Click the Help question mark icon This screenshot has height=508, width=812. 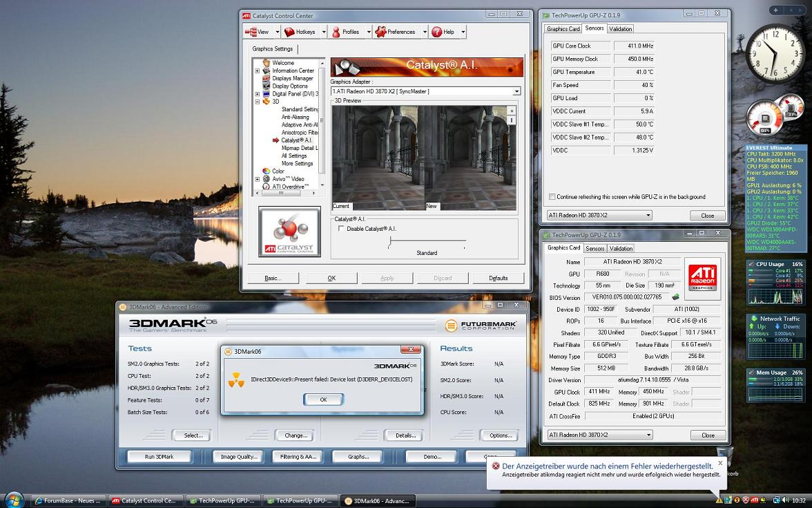pyautogui.click(x=436, y=32)
